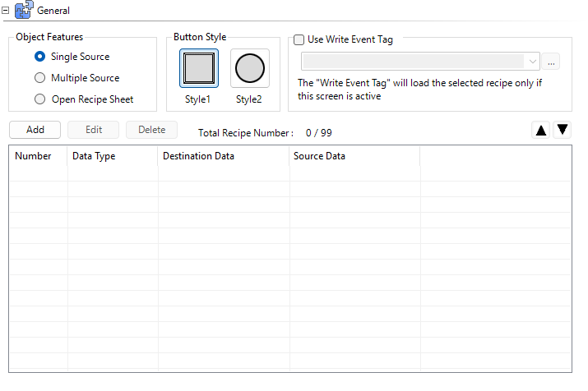
Task: Click the Delete recipe button
Action: point(152,130)
